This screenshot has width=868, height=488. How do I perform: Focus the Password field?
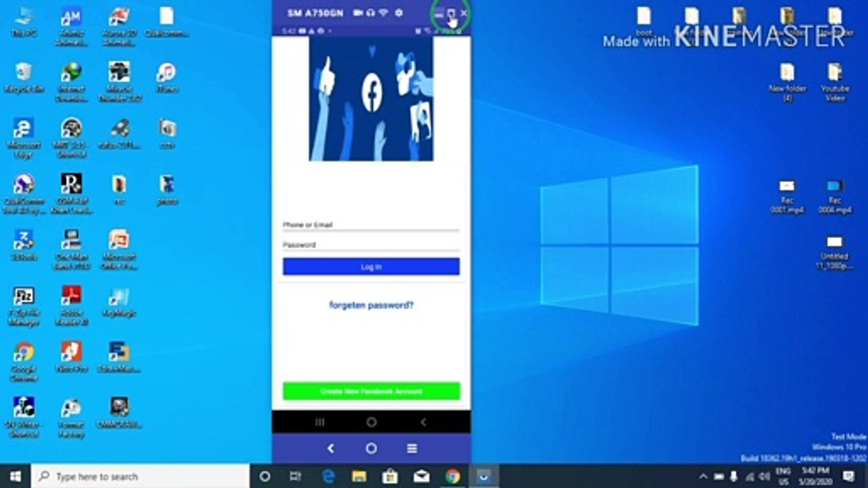[x=371, y=245]
